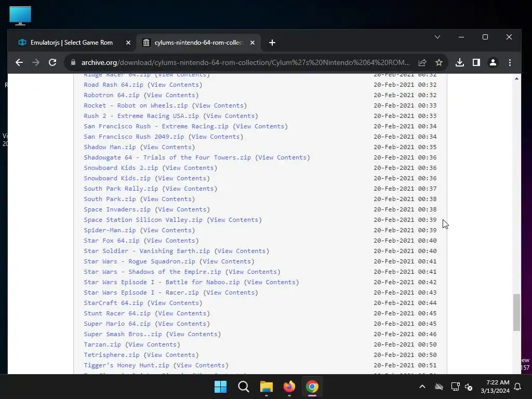Image resolution: width=532 pixels, height=399 pixels.
Task: Download StarCraft 64.zip
Action: click(x=113, y=303)
